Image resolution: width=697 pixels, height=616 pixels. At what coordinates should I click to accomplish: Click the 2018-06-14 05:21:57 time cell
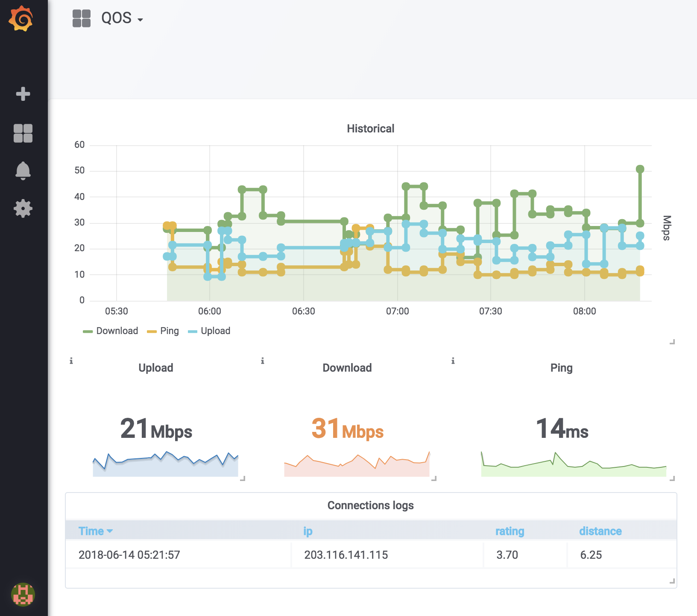[x=178, y=555]
